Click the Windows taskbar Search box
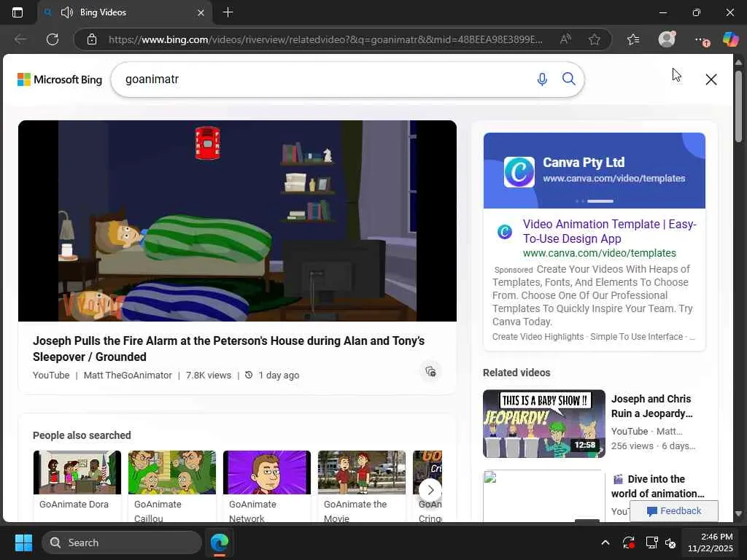747x560 pixels. (x=122, y=542)
